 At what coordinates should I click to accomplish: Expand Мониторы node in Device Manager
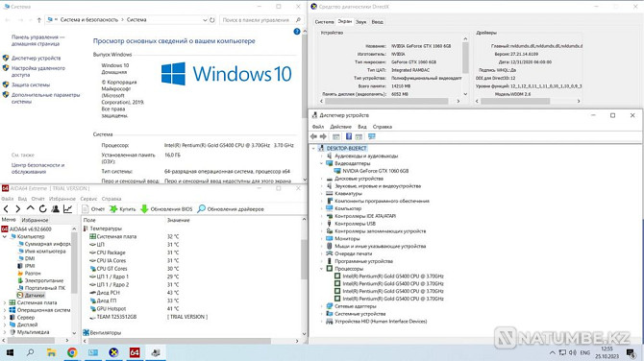(322, 239)
